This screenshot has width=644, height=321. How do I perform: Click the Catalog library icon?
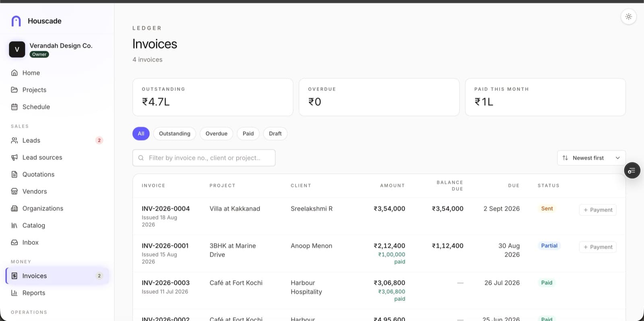point(14,226)
